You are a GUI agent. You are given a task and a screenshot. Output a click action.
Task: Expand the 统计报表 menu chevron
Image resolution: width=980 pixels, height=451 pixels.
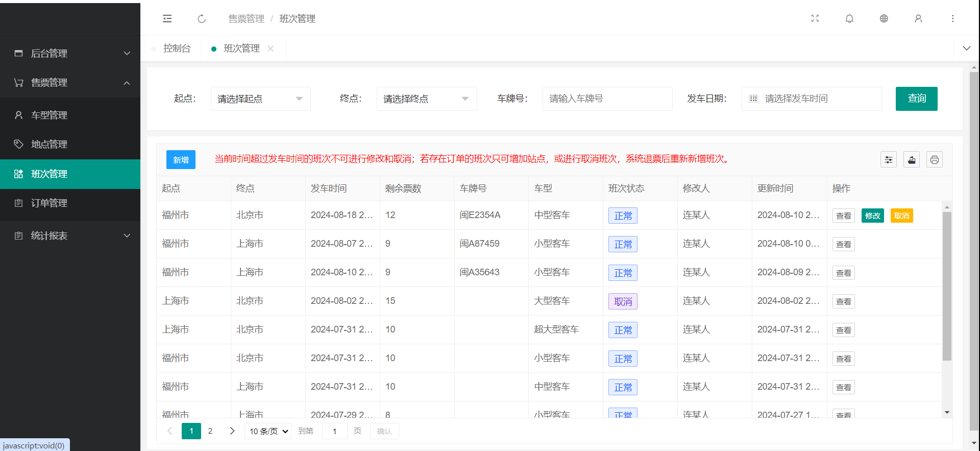(x=127, y=235)
